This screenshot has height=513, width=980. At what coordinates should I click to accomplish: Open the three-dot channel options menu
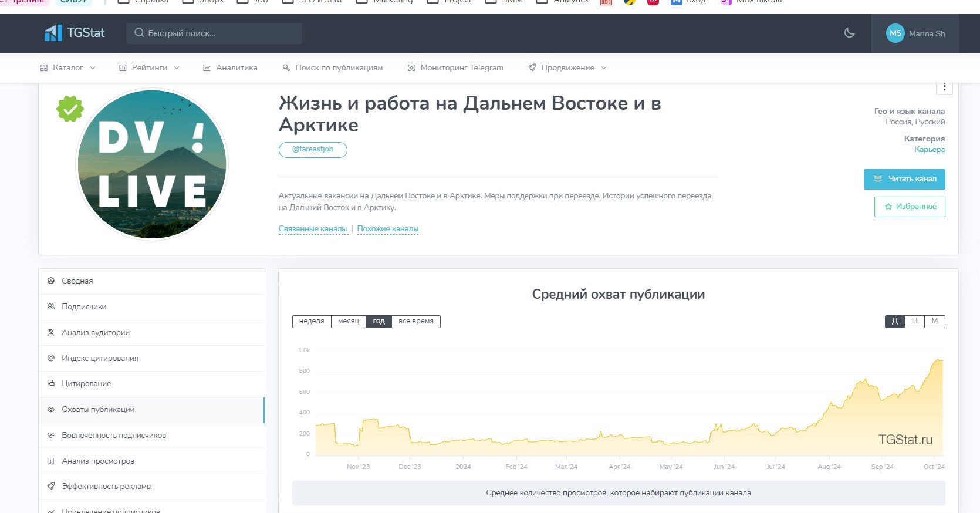944,87
